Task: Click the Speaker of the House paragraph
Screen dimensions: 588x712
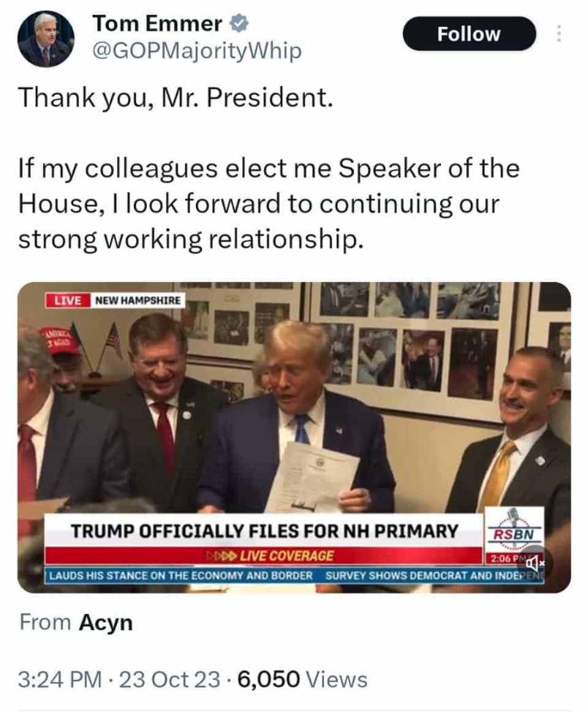Action: point(268,204)
